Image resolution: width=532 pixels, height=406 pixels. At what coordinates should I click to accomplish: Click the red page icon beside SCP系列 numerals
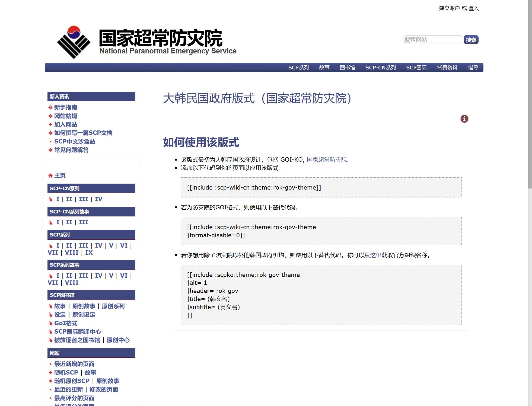click(x=51, y=246)
